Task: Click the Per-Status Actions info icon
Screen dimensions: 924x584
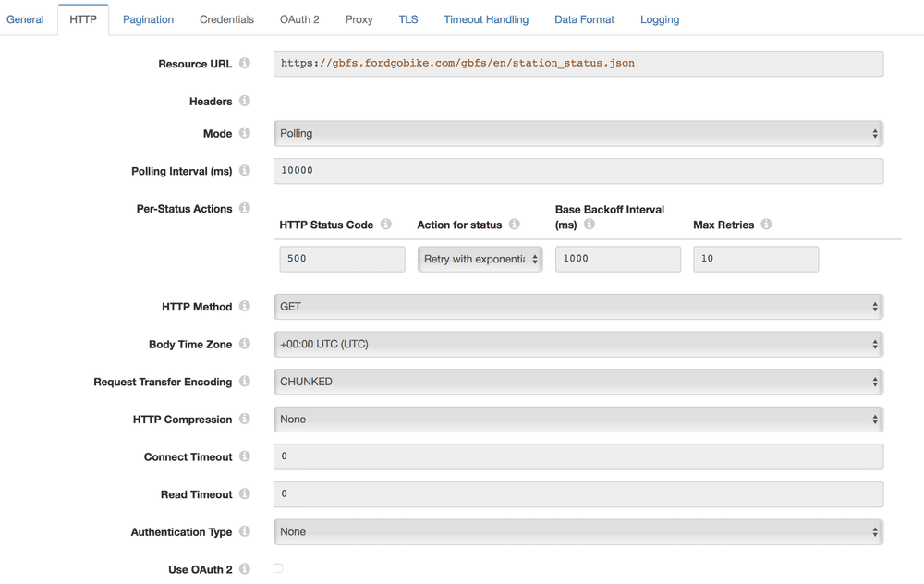Action: (245, 209)
